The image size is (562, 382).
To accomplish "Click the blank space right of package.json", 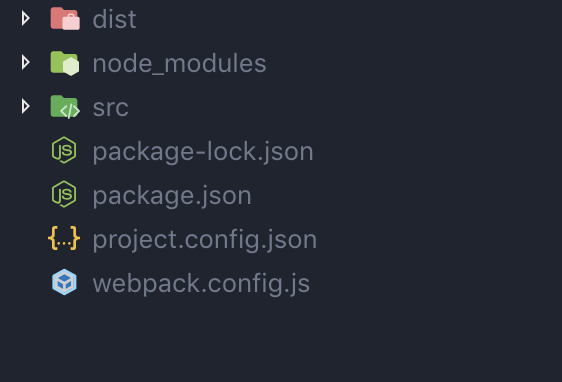I will point(405,195).
